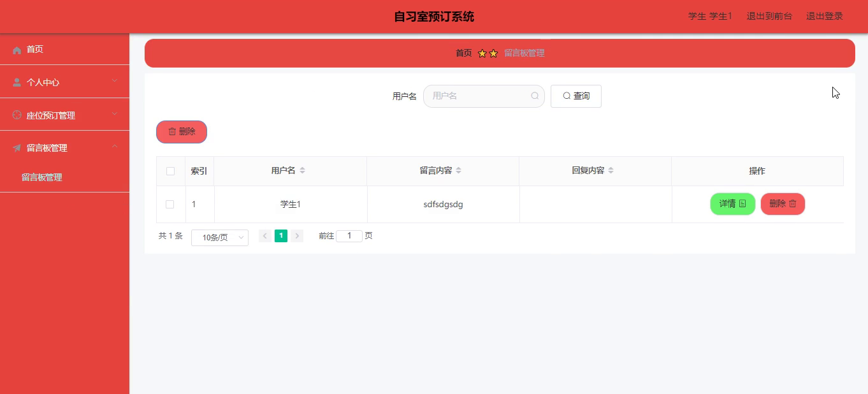Click the 学生1 username cell

(291, 205)
